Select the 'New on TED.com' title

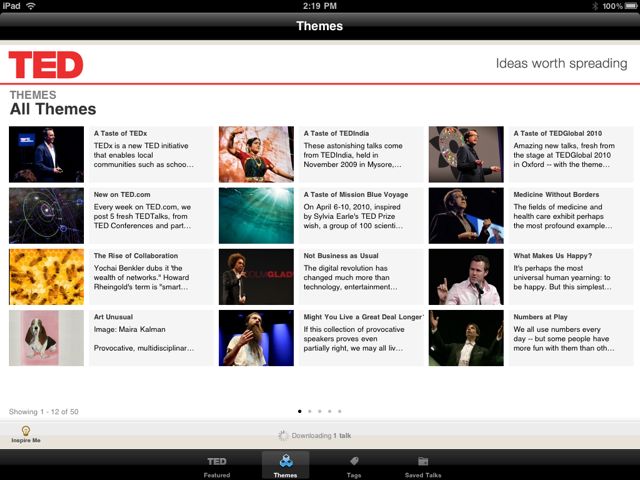pyautogui.click(x=122, y=195)
